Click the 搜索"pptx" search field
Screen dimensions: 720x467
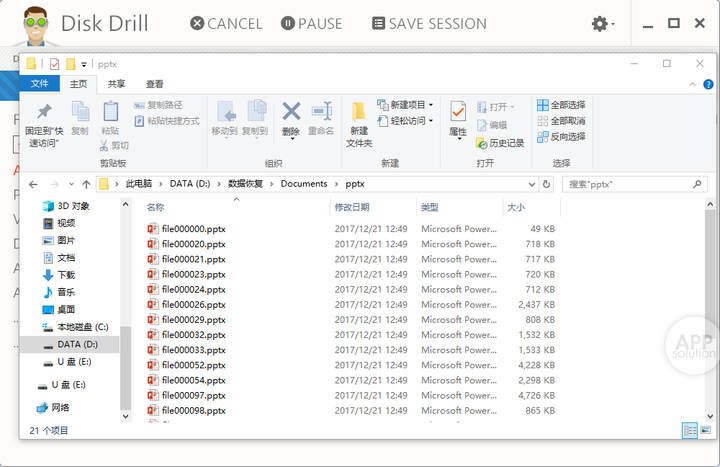(635, 185)
